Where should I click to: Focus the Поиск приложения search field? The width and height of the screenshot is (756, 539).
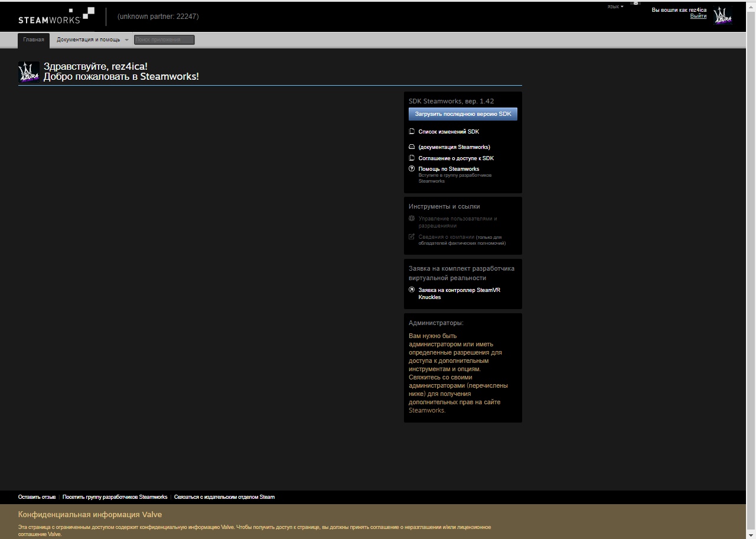point(164,40)
